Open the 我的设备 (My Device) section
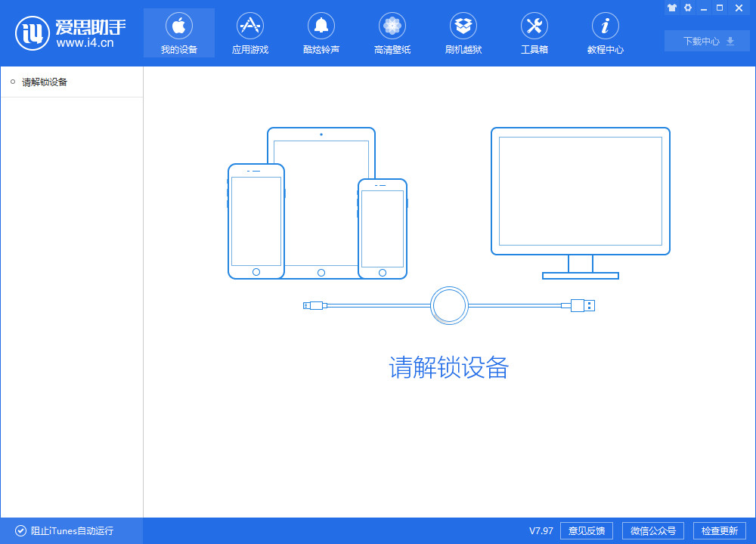Image resolution: width=756 pixels, height=544 pixels. coord(179,34)
